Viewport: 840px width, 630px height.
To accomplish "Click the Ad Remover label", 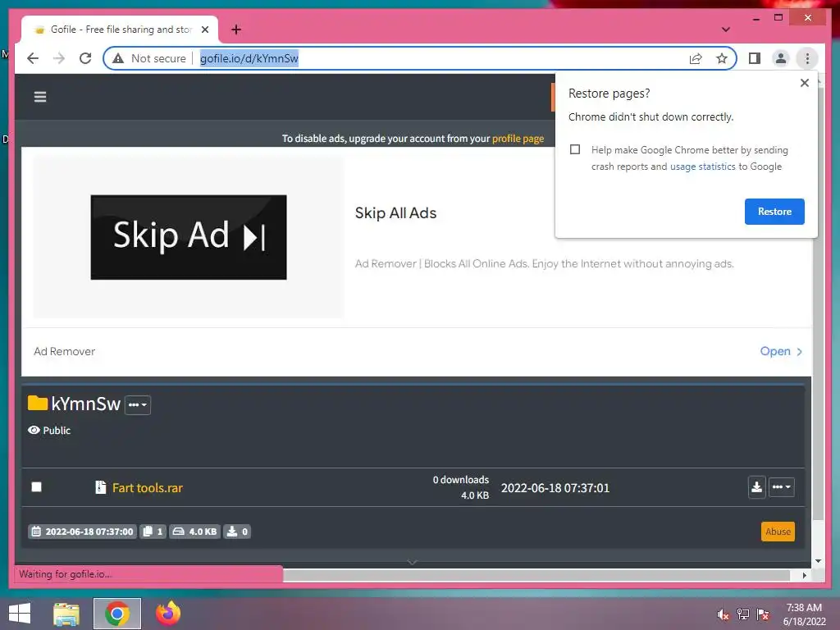I will click(x=64, y=351).
